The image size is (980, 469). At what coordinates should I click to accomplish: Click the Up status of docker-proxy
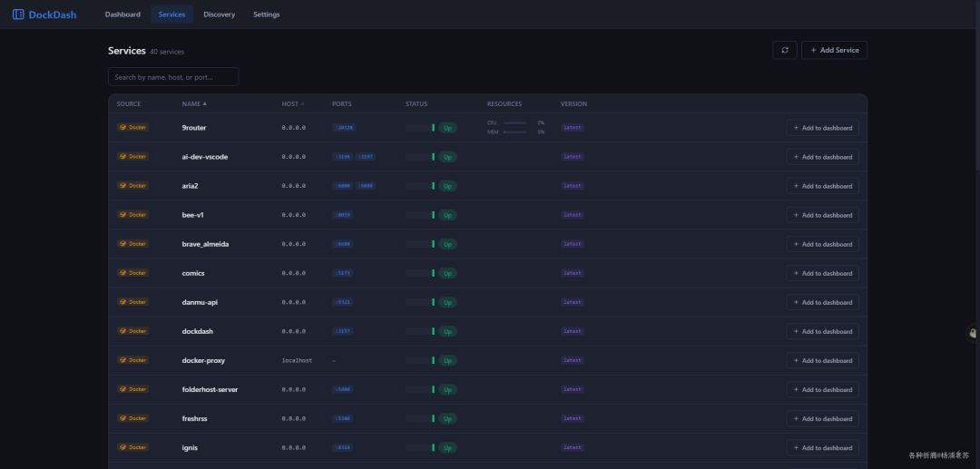[x=447, y=360]
